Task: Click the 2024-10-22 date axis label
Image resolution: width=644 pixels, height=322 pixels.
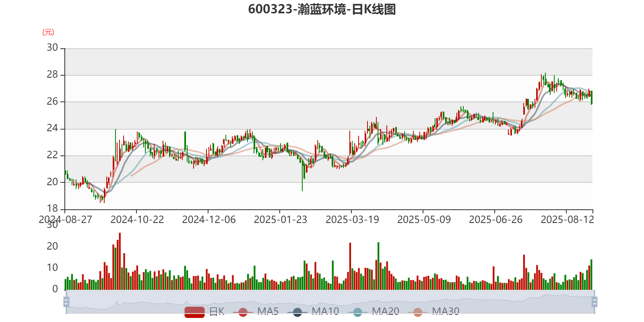Action: (137, 220)
